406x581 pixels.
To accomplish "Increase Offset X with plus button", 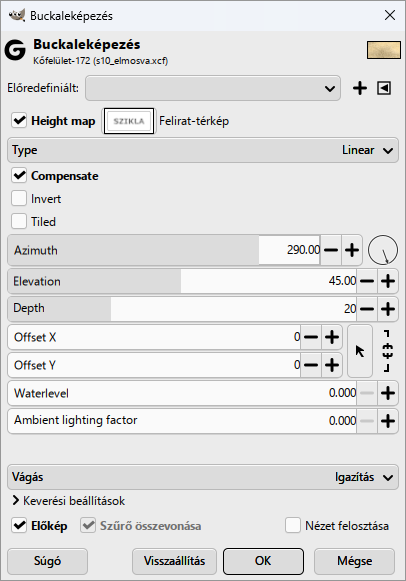I will tap(332, 337).
